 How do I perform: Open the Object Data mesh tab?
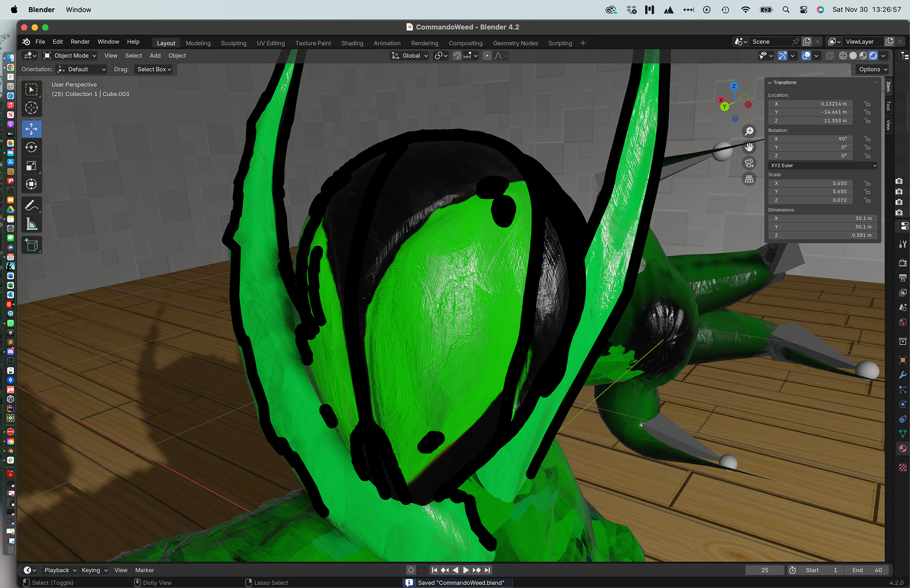(x=902, y=434)
